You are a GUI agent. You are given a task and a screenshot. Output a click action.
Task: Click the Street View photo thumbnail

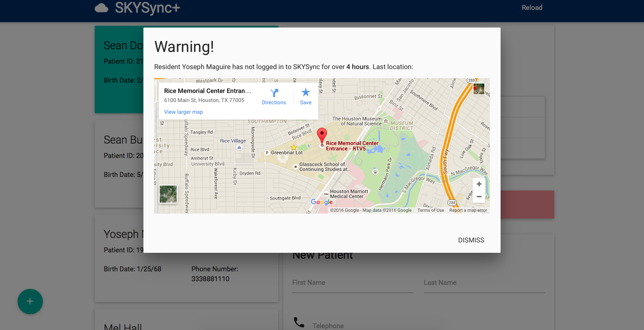coord(479,89)
